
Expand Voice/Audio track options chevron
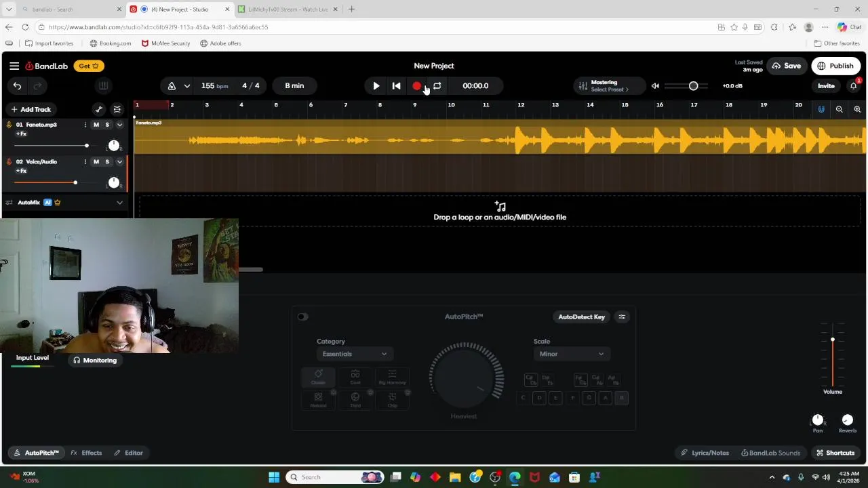(119, 162)
